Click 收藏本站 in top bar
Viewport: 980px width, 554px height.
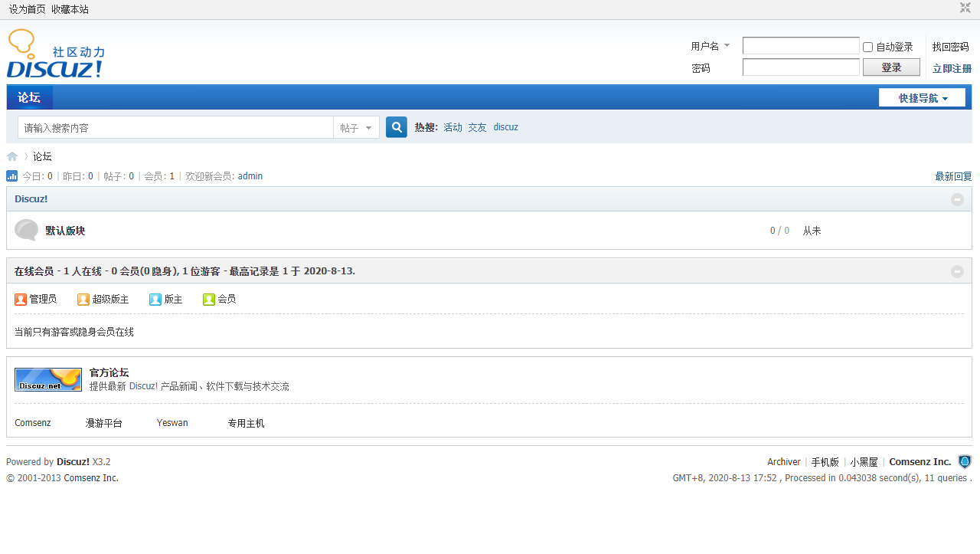click(70, 9)
